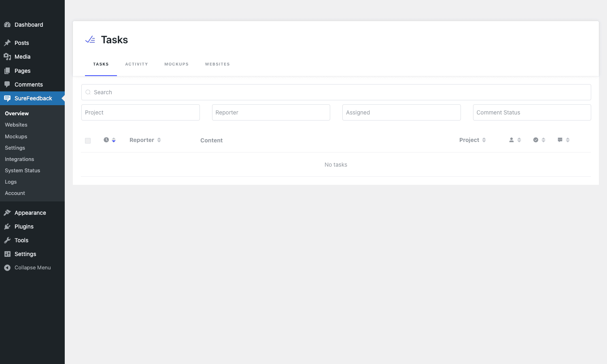The height and width of the screenshot is (364, 607).
Task: Open the Reporter filter dropdown
Action: [x=271, y=112]
